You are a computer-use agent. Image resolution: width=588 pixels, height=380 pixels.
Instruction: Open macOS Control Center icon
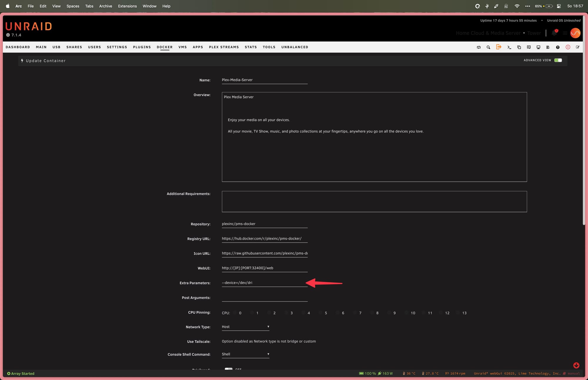[x=559, y=6]
